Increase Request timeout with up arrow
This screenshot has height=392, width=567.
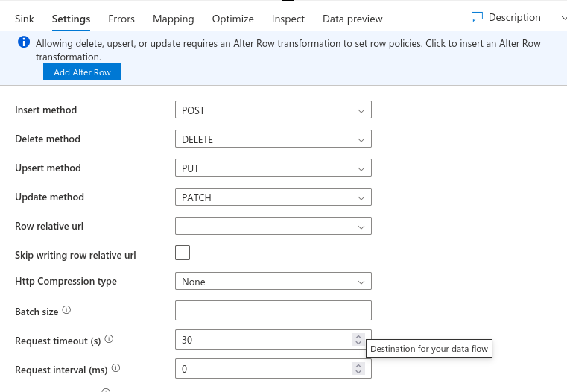pyautogui.click(x=358, y=336)
